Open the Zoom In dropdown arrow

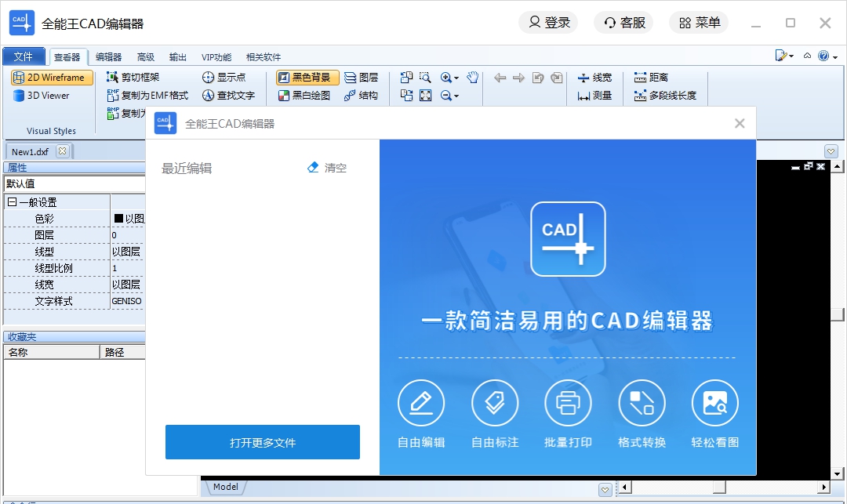(x=457, y=78)
